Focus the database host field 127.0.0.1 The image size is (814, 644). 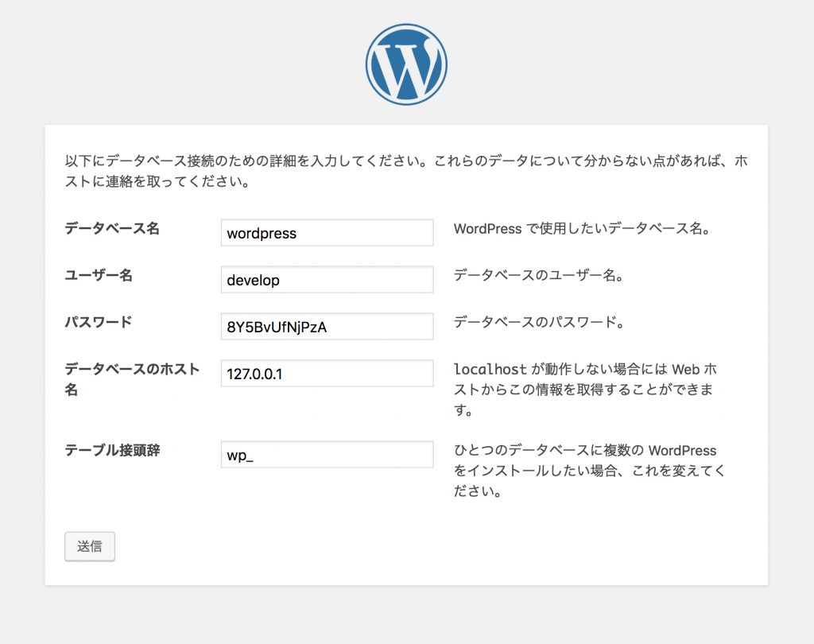pos(327,373)
